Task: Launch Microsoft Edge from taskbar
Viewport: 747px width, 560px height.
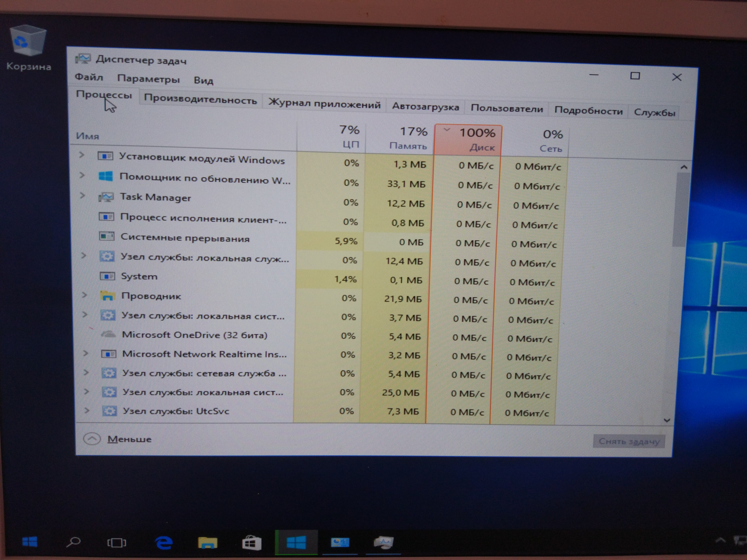Action: pyautogui.click(x=163, y=543)
